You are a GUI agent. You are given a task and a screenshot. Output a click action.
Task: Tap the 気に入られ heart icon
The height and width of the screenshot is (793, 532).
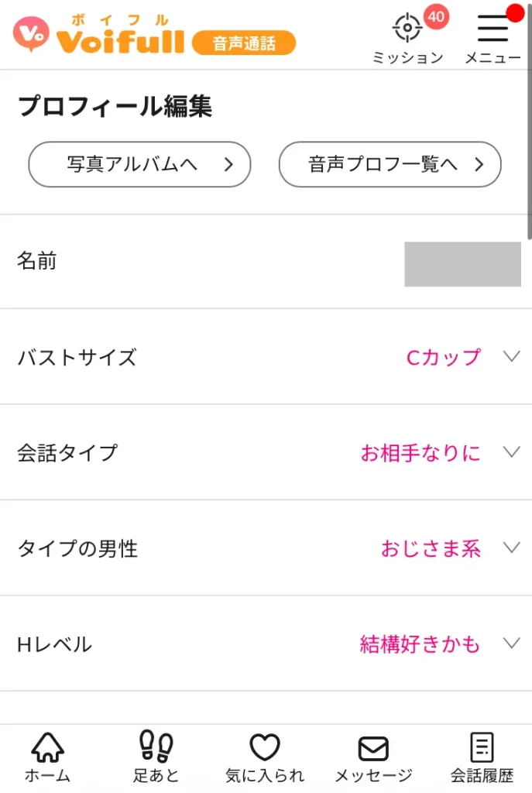pos(264,746)
